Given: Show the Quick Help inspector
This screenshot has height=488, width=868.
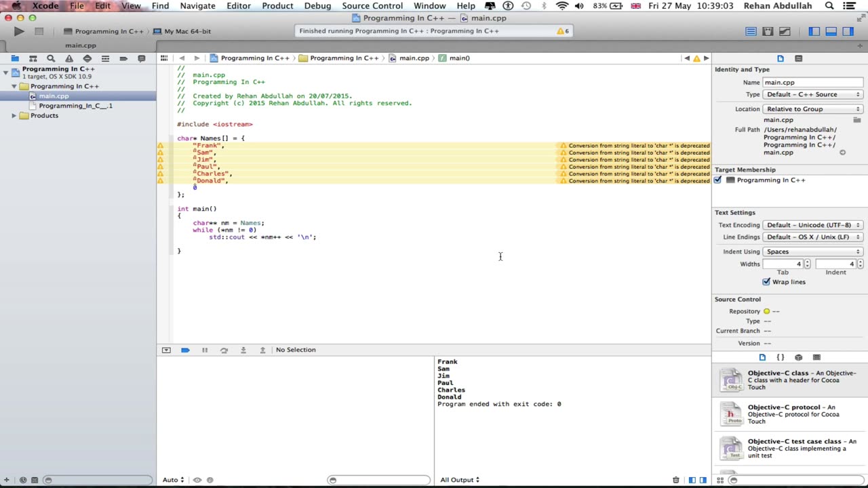Looking at the screenshot, I should click(798, 58).
